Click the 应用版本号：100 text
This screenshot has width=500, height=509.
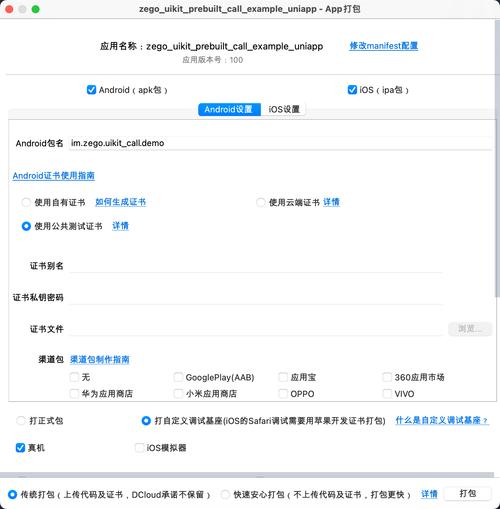pyautogui.click(x=213, y=60)
